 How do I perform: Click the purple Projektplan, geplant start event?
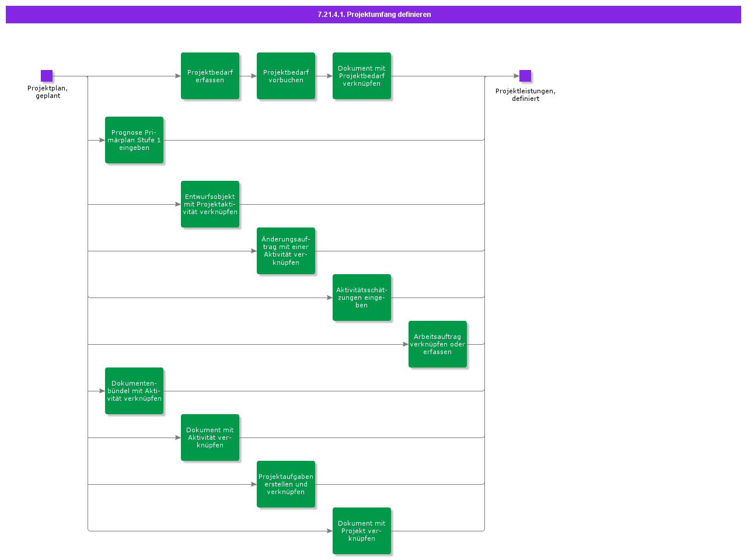[47, 76]
